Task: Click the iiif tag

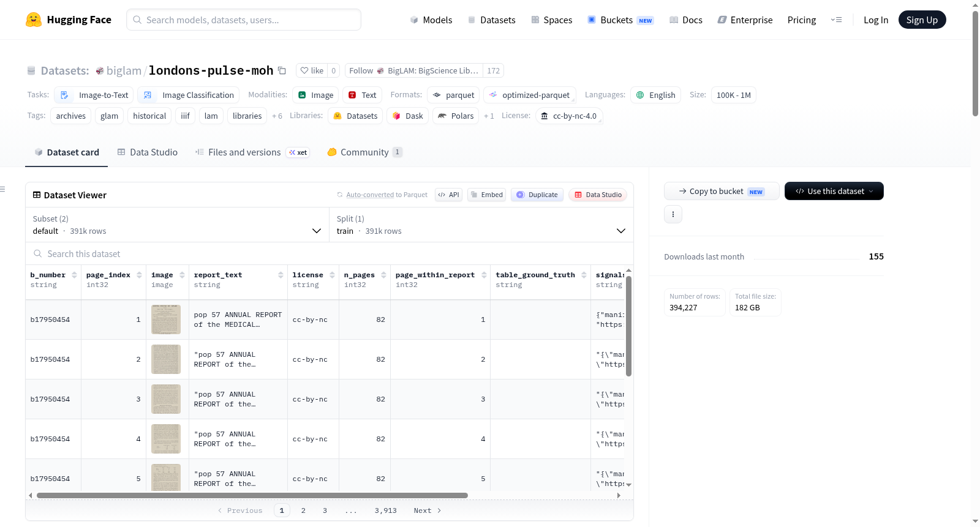Action: (185, 116)
